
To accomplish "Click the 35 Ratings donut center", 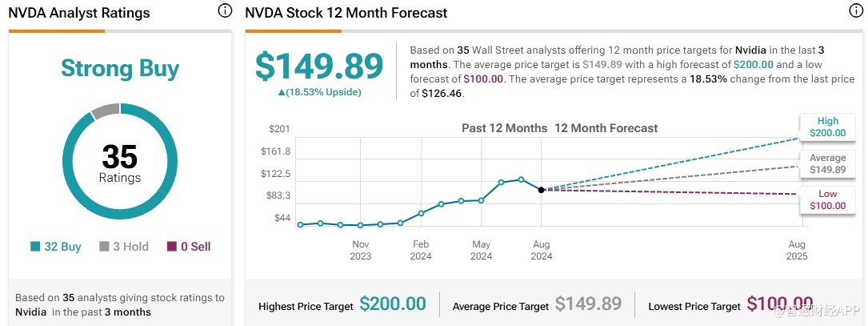I will (119, 163).
